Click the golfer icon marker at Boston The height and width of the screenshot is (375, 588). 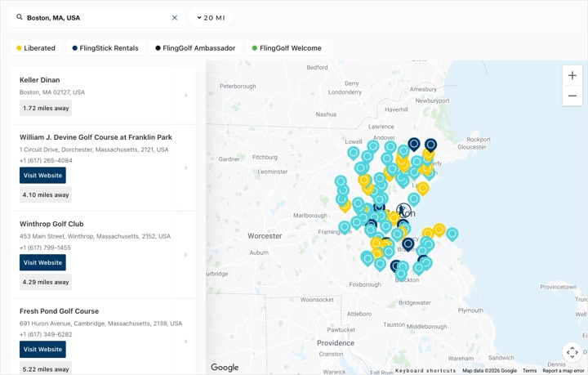(x=403, y=211)
